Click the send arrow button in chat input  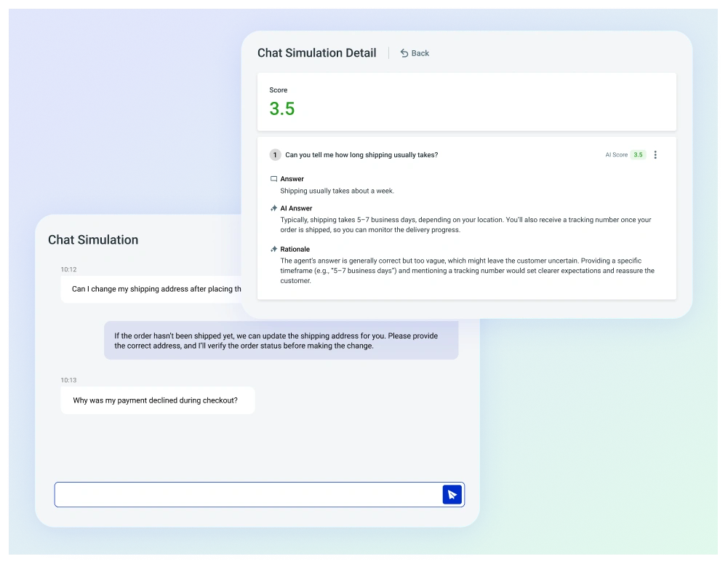pyautogui.click(x=452, y=494)
